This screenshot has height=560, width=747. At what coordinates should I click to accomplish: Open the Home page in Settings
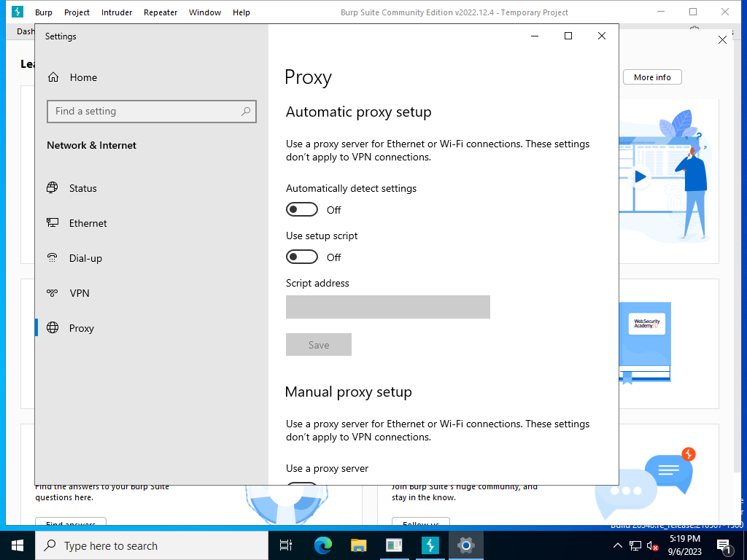(x=72, y=77)
